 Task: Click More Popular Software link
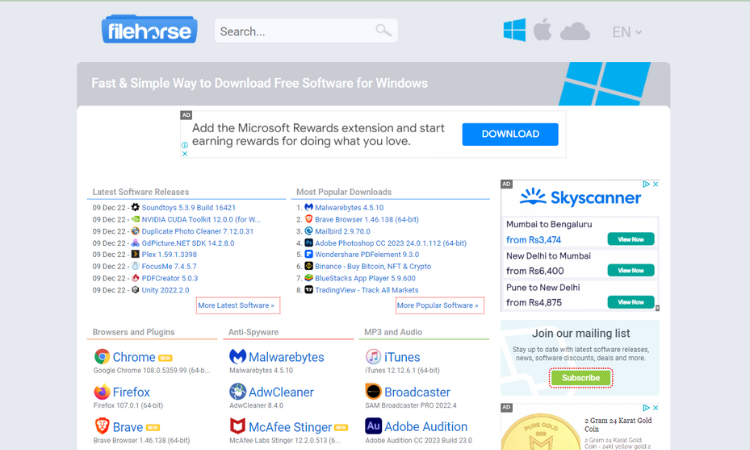(x=440, y=306)
